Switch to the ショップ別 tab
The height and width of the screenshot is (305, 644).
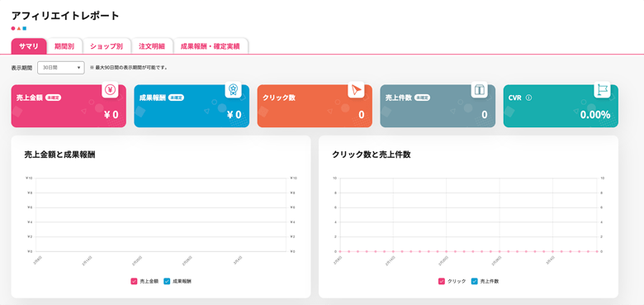pyautogui.click(x=107, y=46)
